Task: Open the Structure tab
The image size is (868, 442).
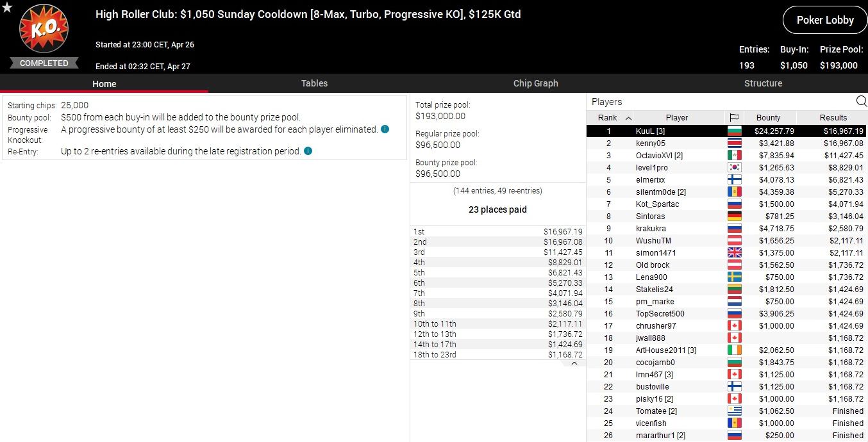Action: (763, 83)
